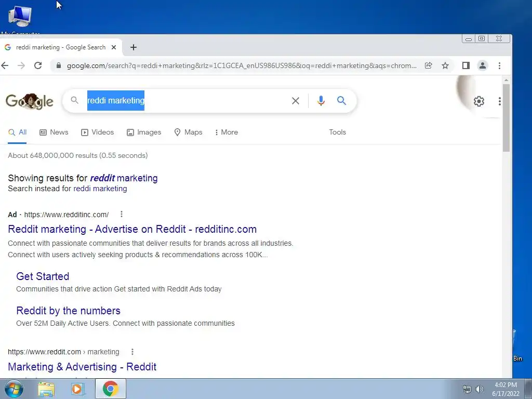Image resolution: width=532 pixels, height=399 pixels.
Task: Click the Chrome back arrow
Action: (x=5, y=65)
